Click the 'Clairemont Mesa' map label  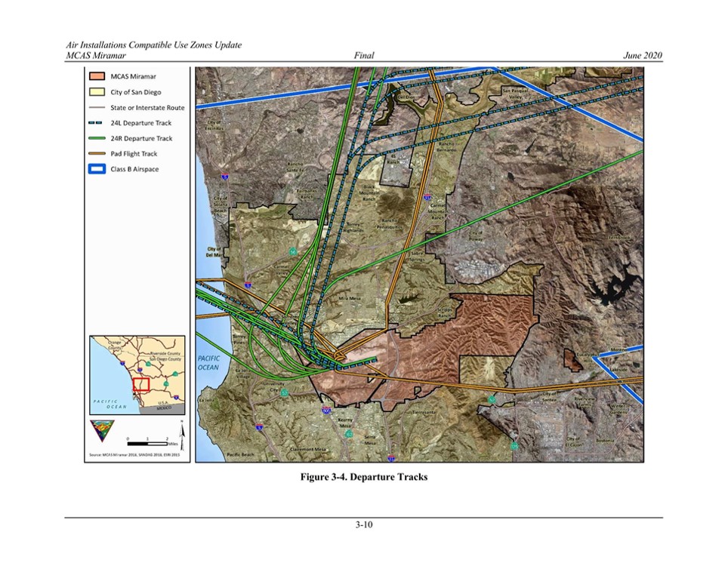308,449
